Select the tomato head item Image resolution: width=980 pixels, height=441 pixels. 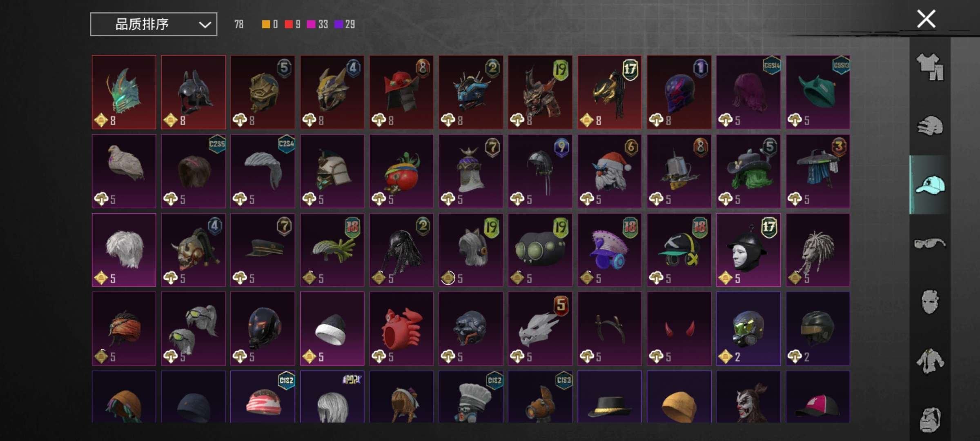(x=401, y=171)
